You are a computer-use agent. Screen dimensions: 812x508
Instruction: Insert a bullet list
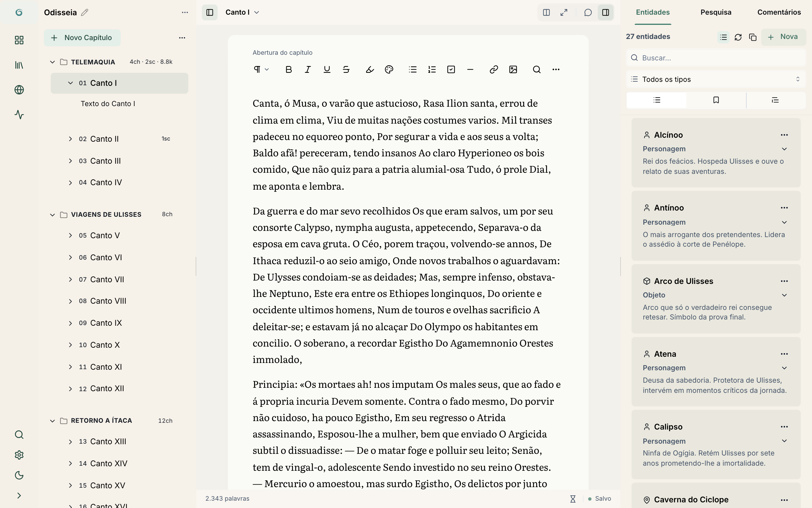click(x=413, y=69)
